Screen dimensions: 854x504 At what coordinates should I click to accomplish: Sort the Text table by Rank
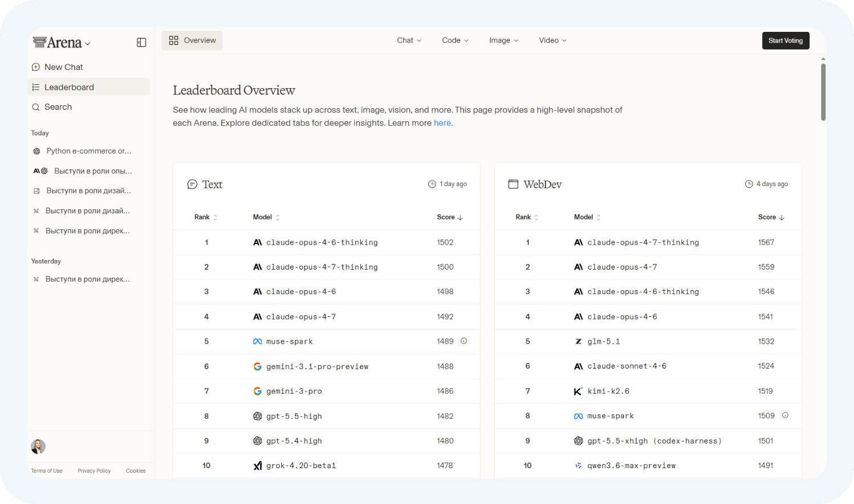pos(206,217)
